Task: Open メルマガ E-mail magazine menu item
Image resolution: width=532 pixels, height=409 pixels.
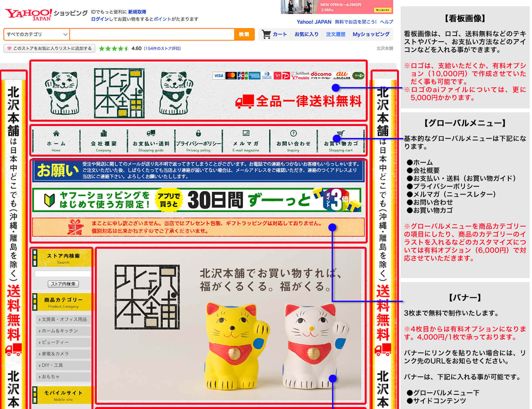Action: pos(246,141)
